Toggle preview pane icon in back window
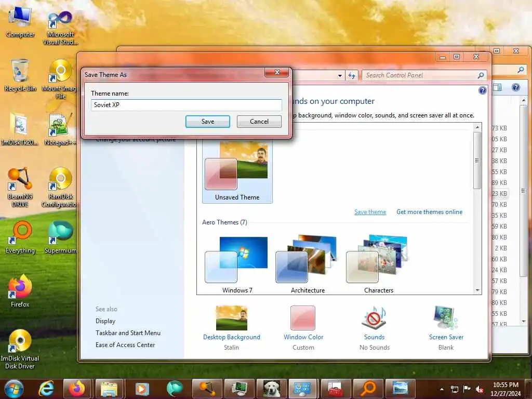This screenshot has height=399, width=532. [x=497, y=87]
